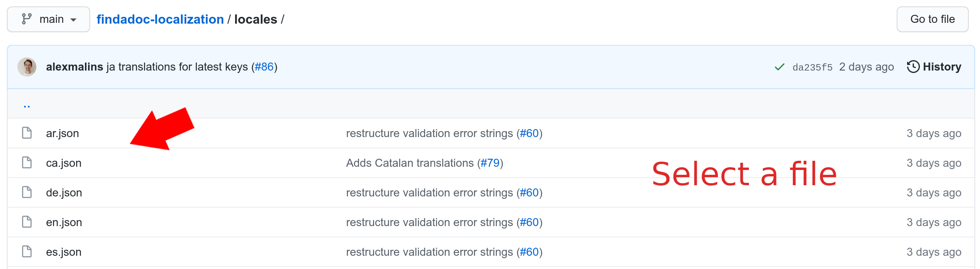
Task: Click the green commit status checkmark
Action: click(x=779, y=67)
